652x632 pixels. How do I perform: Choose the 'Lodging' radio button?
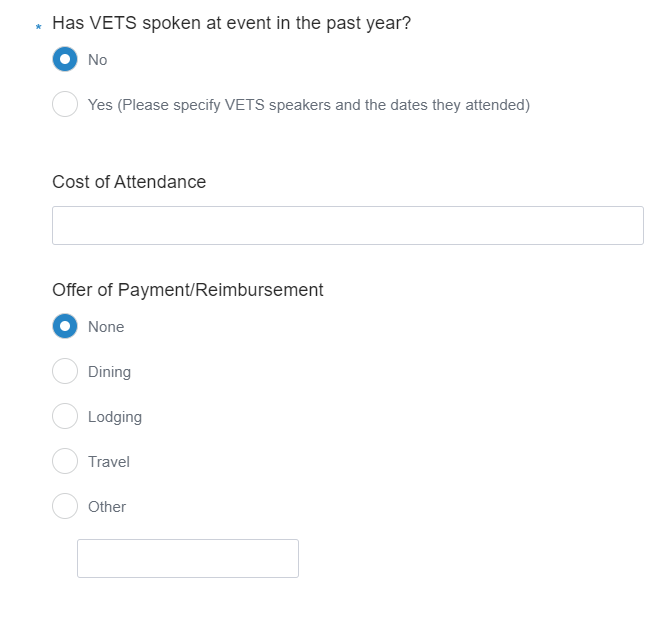tap(65, 417)
